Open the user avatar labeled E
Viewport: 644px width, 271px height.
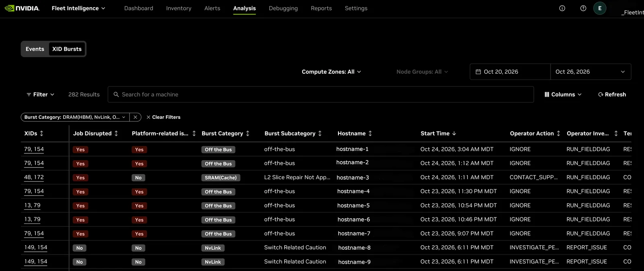(x=600, y=8)
